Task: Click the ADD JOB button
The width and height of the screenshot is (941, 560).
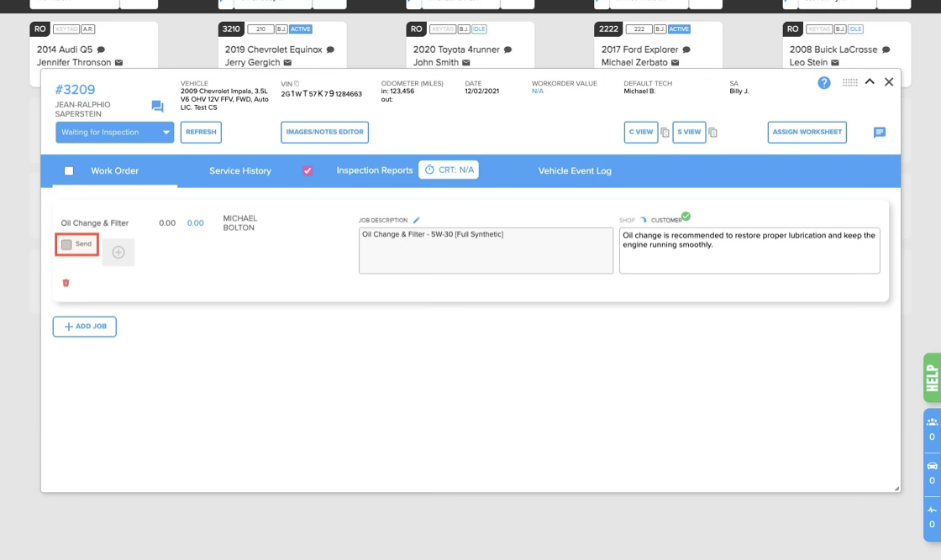Action: coord(85,327)
